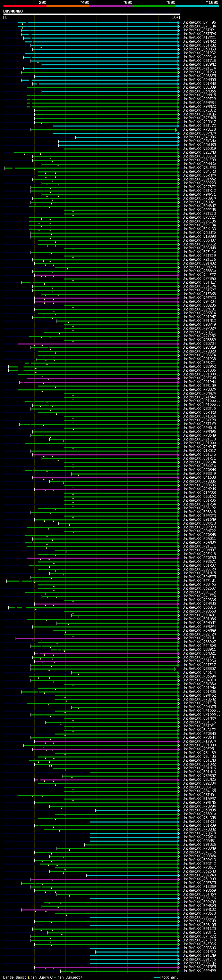Image resolution: width=222 pixels, height=980 pixels.
Task: Select the UniRef100_P93669 label
Action: 199,891
